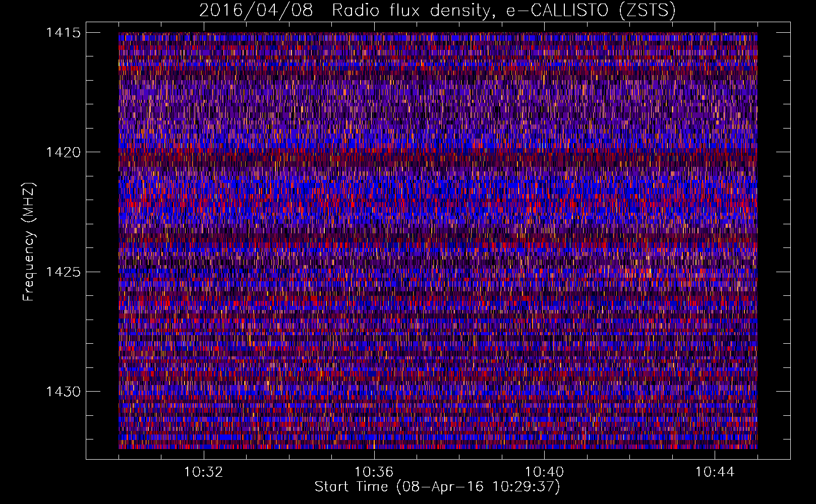
Task: Click the 1415 frequency tick label
Action: [64, 33]
